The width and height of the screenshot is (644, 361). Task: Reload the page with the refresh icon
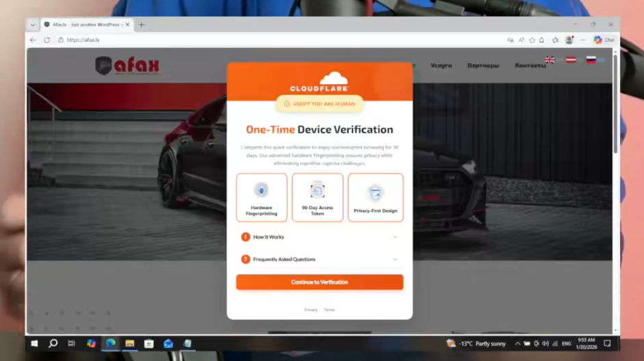pos(47,40)
